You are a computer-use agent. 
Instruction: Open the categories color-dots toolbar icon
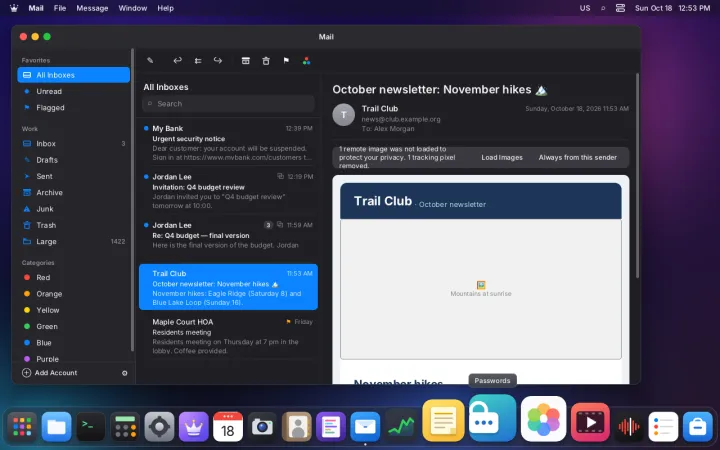[306, 61]
